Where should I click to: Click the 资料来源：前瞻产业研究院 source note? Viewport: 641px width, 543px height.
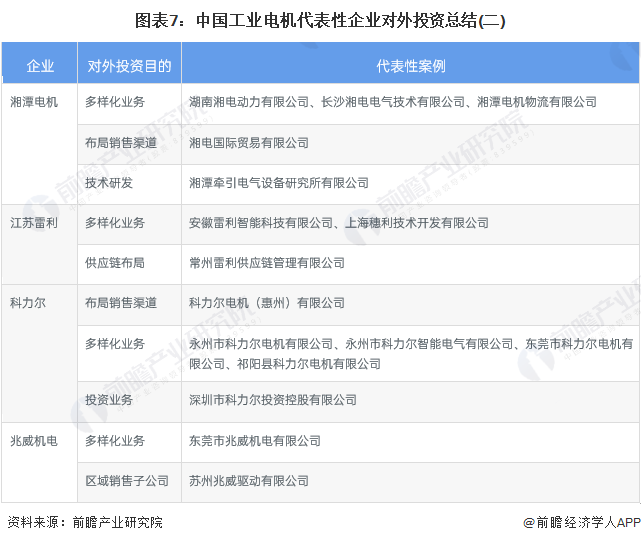[84, 522]
